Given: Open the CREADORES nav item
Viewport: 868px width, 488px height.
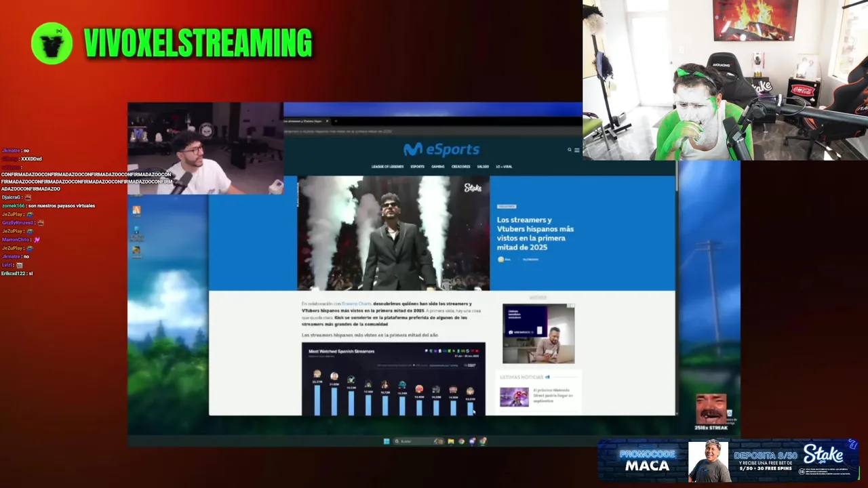Looking at the screenshot, I should (460, 166).
